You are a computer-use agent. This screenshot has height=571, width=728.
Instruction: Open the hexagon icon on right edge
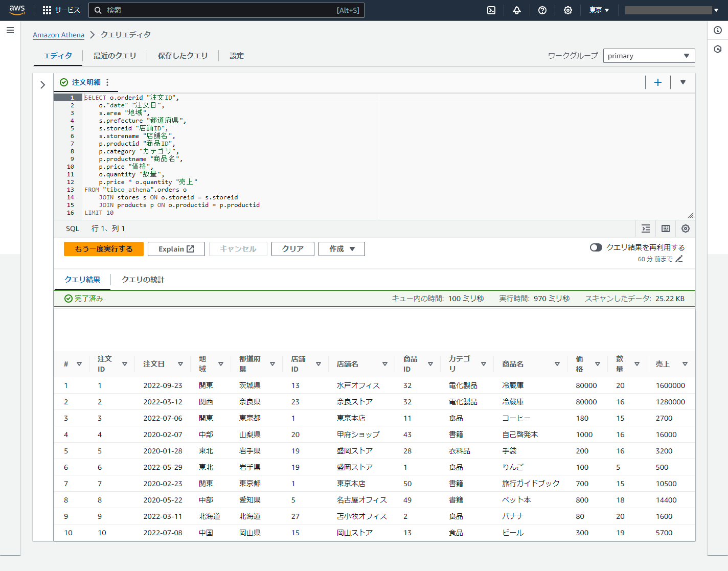tap(718, 49)
